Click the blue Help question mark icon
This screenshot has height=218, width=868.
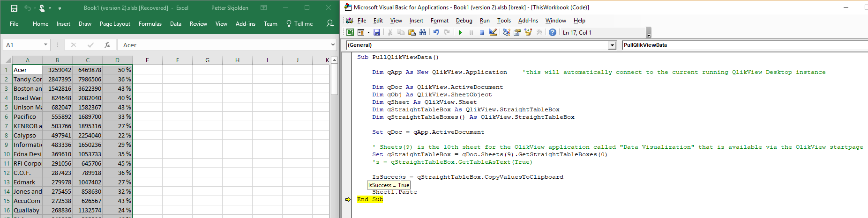pyautogui.click(x=553, y=32)
